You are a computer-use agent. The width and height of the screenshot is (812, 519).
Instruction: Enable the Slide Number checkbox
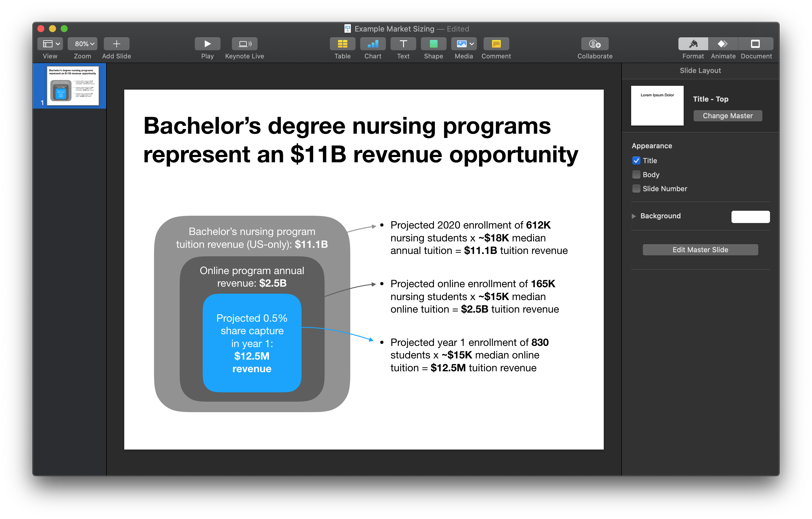click(636, 189)
